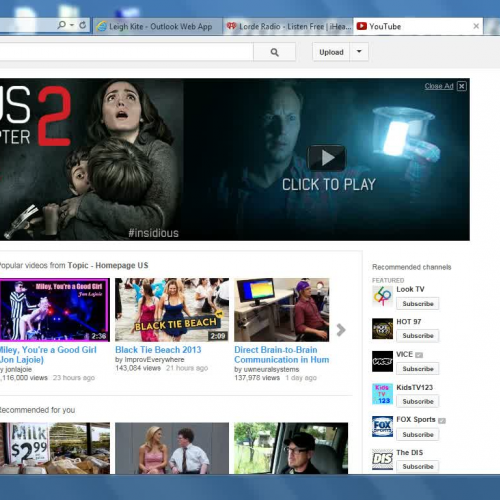This screenshot has height=500, width=500.
Task: Open the FOX Sports channel name
Action: [416, 419]
